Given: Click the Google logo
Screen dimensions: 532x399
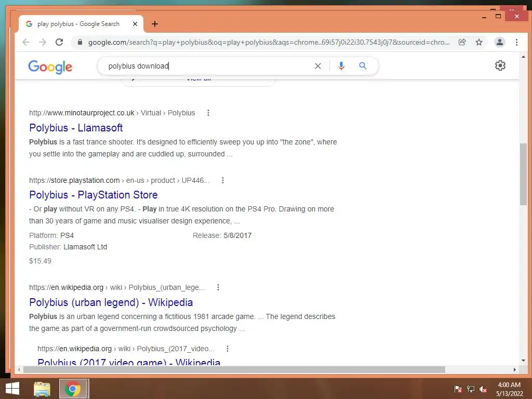Looking at the screenshot, I should [x=50, y=66].
